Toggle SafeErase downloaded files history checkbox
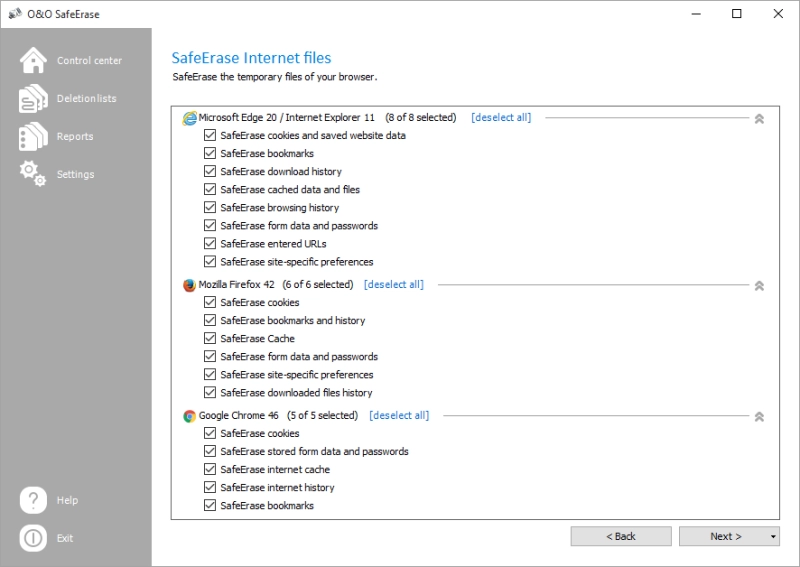 (x=210, y=392)
